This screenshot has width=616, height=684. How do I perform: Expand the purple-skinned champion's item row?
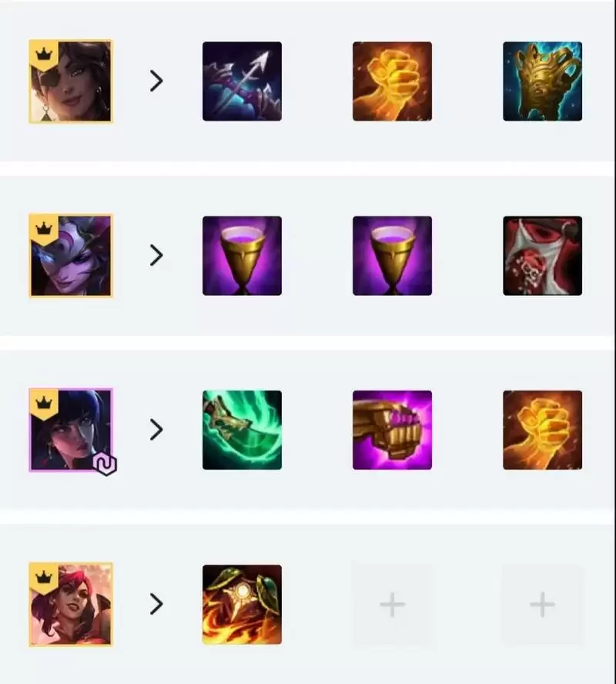156,256
